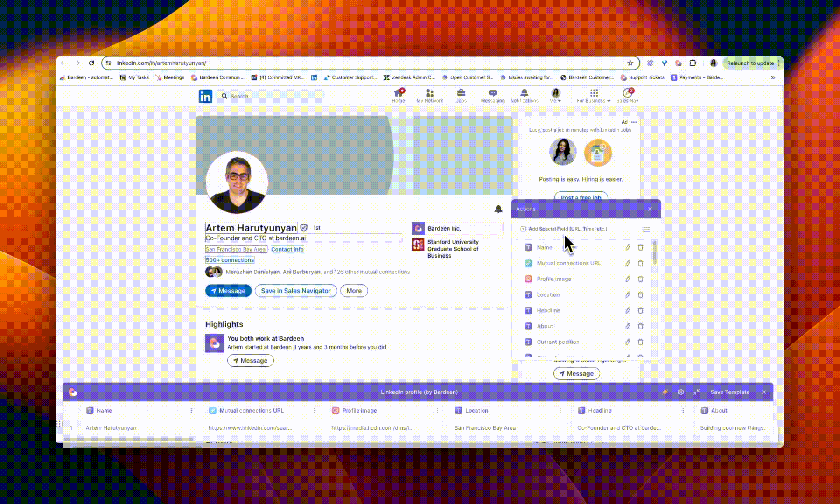Open the Support Tickets bookmark

(x=643, y=77)
